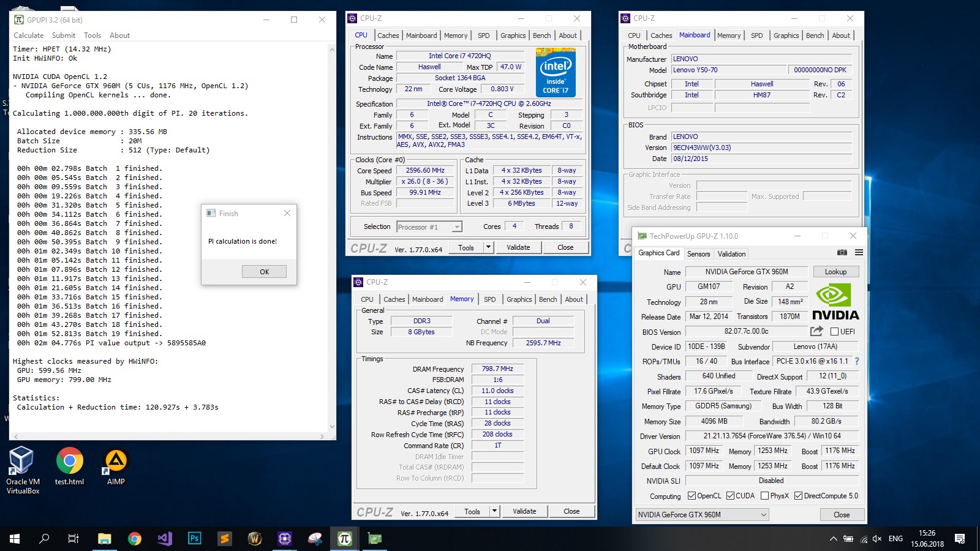Open the paint-style app taskbar icon
Screen dimensions: 980x551
pyautogui.click(x=315, y=539)
